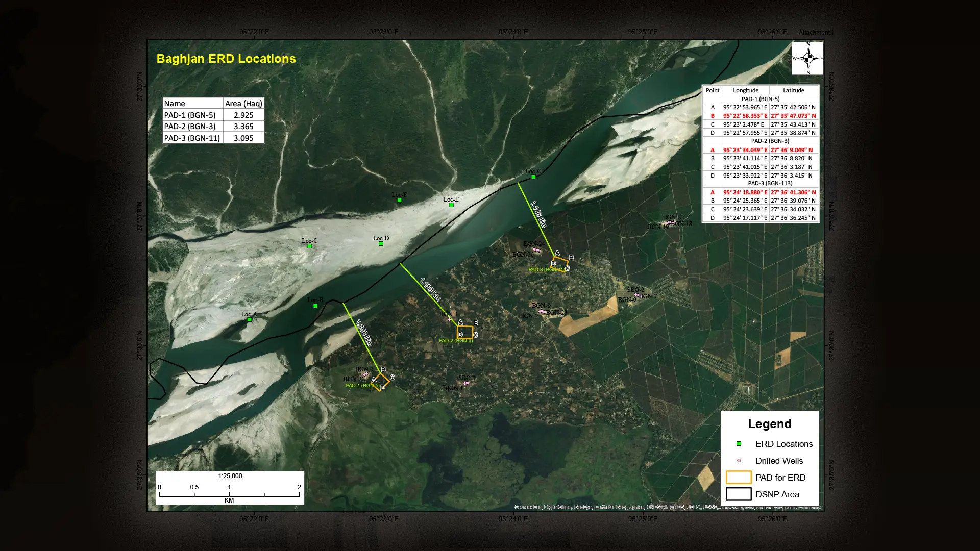Click the Loc-C green square marker
The image size is (980, 551).
(309, 246)
